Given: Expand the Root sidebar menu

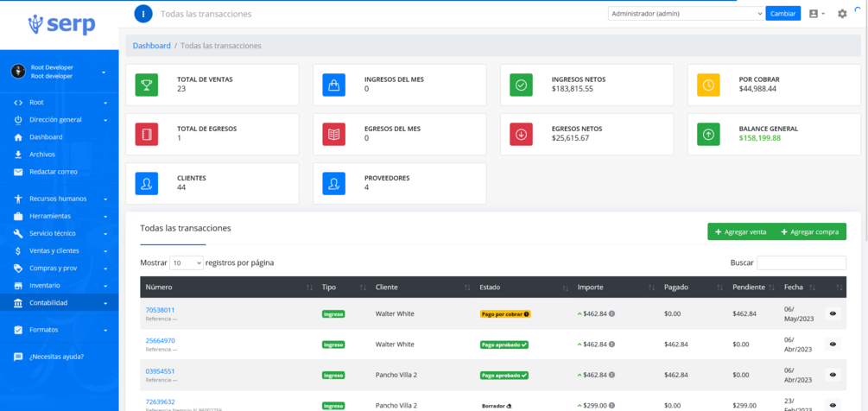Looking at the screenshot, I should (105, 103).
